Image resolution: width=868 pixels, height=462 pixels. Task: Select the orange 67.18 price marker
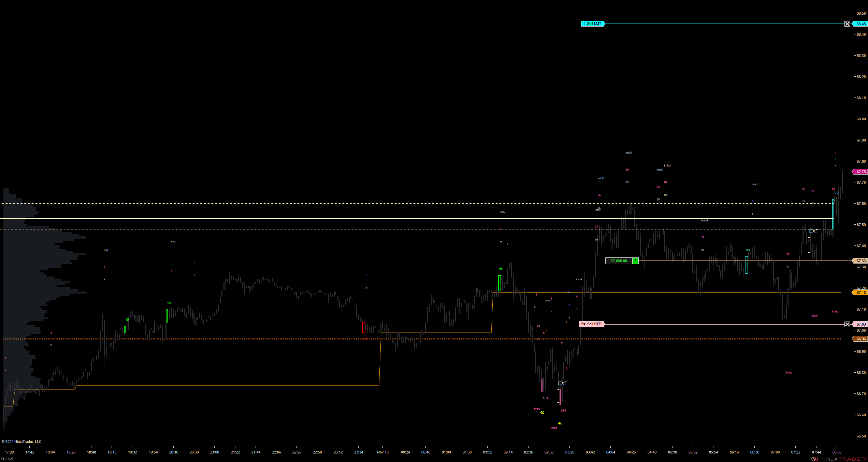[860, 293]
